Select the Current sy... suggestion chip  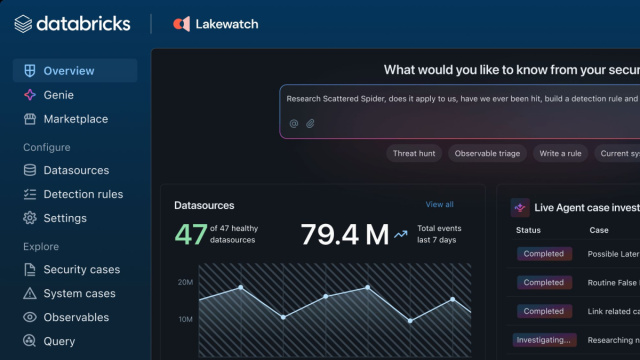(617, 153)
